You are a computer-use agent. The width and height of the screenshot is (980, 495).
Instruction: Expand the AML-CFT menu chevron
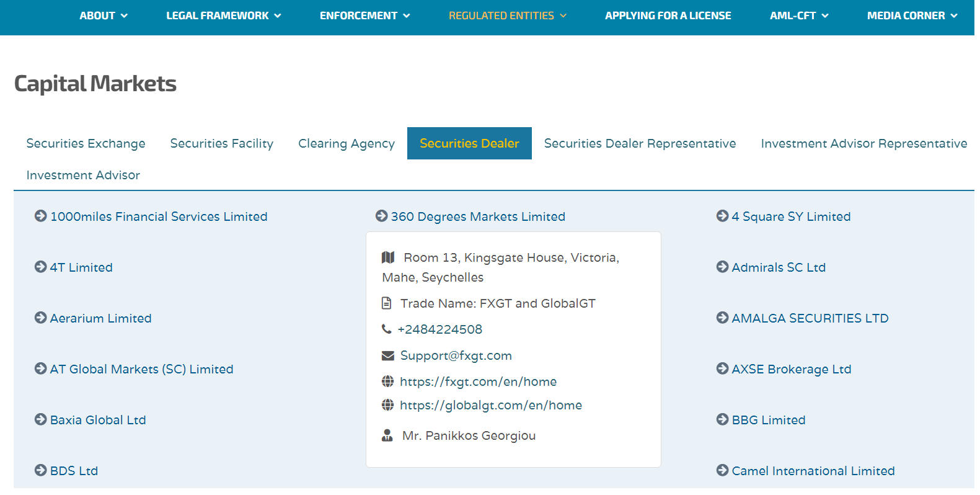click(825, 16)
